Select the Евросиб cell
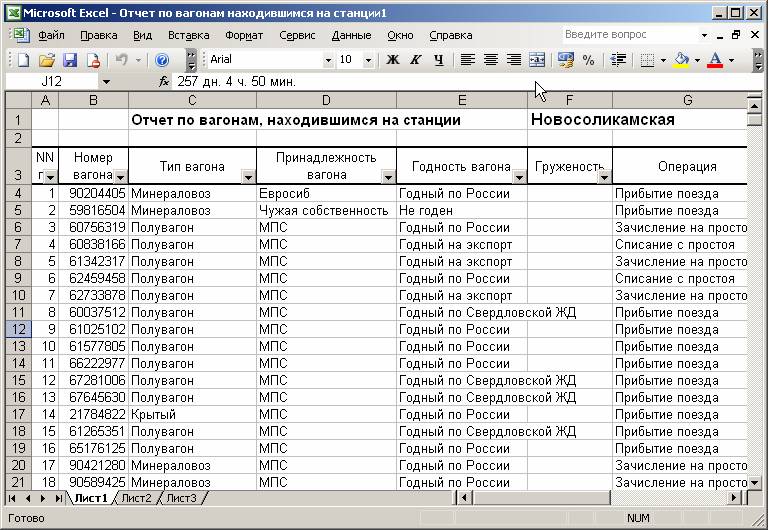768x530 pixels. [326, 193]
